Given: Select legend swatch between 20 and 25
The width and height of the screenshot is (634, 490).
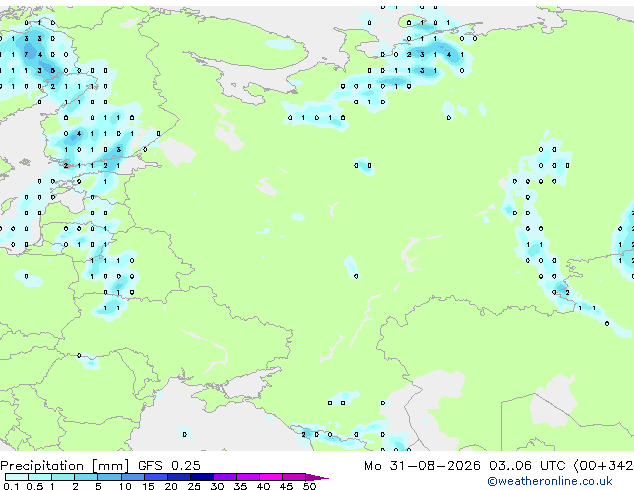Looking at the screenshot, I should point(179,477).
